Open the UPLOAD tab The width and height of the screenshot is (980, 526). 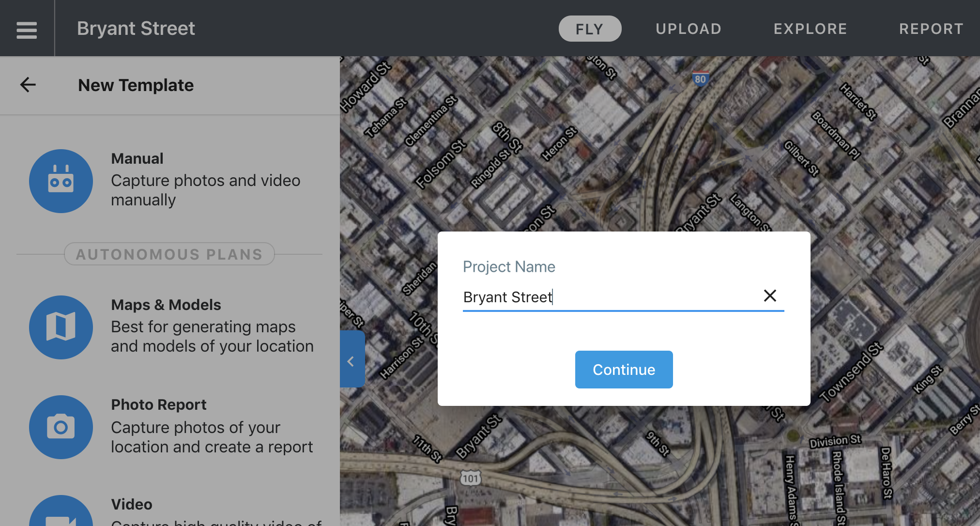coord(689,29)
